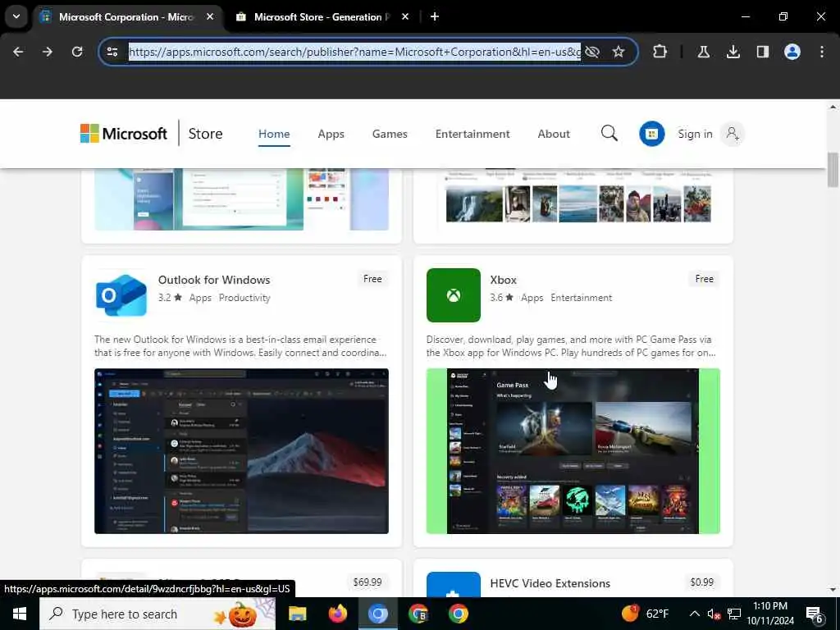Open File Explorer from the taskbar
Screen dimensions: 840x630
click(x=297, y=614)
